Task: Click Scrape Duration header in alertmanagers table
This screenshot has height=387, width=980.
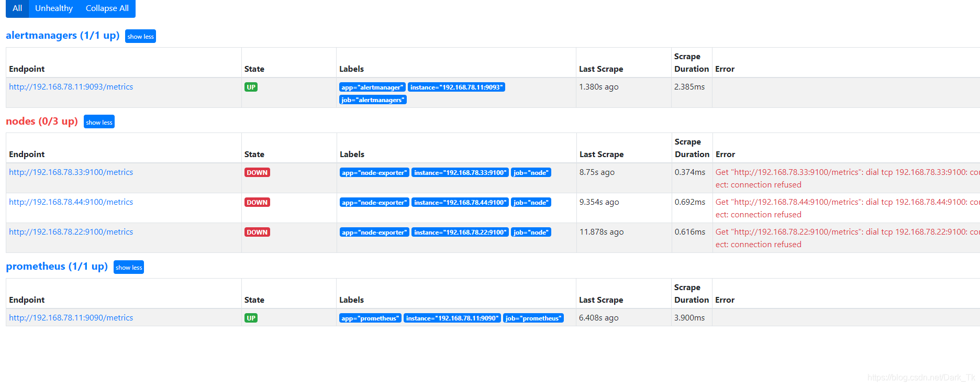Action: click(x=692, y=63)
